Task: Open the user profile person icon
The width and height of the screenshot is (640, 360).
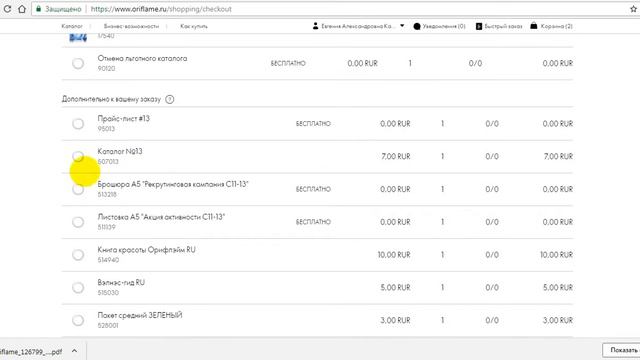Action: [316, 26]
